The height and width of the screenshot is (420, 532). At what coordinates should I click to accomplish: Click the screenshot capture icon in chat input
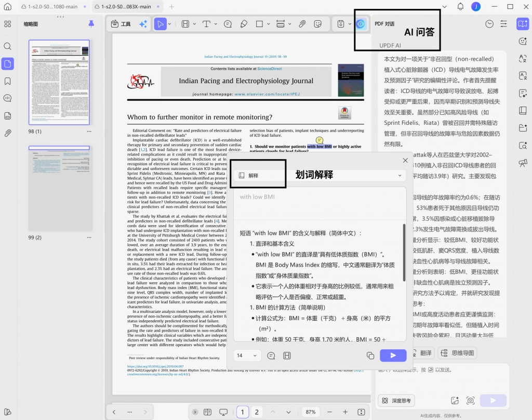(470, 400)
